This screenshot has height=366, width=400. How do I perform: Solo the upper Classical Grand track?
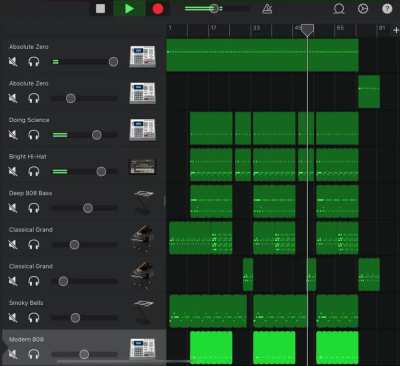click(x=34, y=245)
